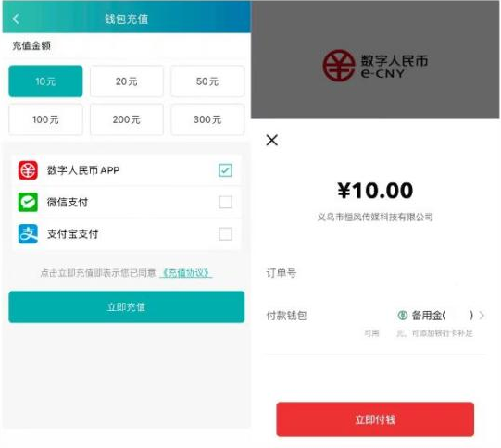
Task: Tap the 立即充值 button
Action: click(x=127, y=307)
